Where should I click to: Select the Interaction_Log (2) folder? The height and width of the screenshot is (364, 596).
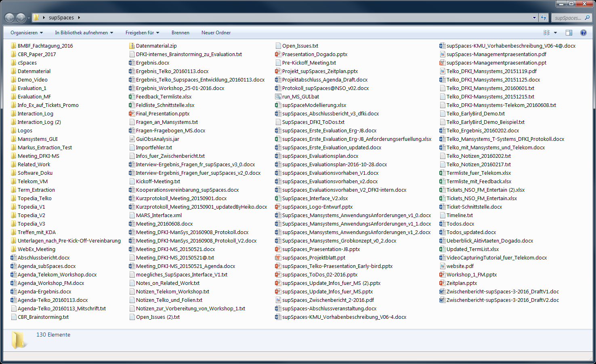36,122
